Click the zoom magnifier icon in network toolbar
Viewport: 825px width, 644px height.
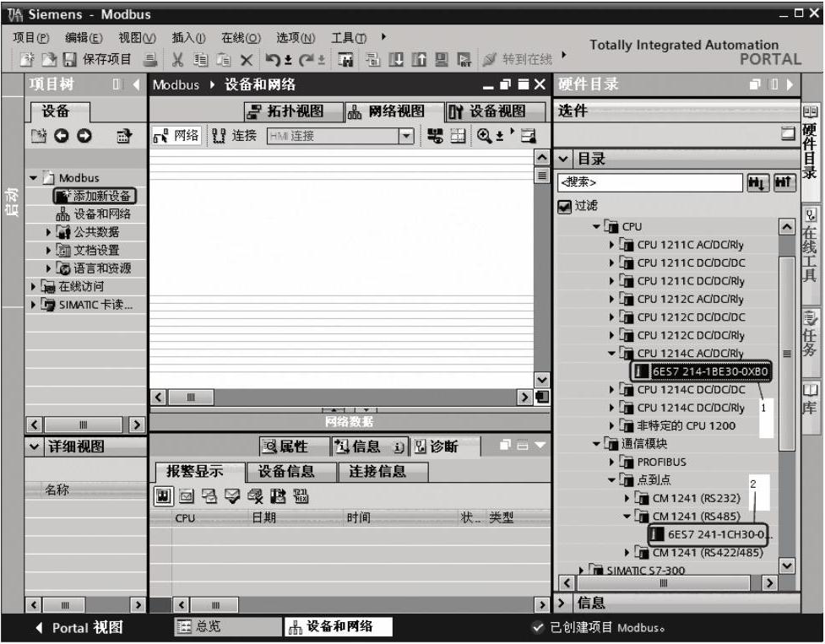click(x=484, y=136)
